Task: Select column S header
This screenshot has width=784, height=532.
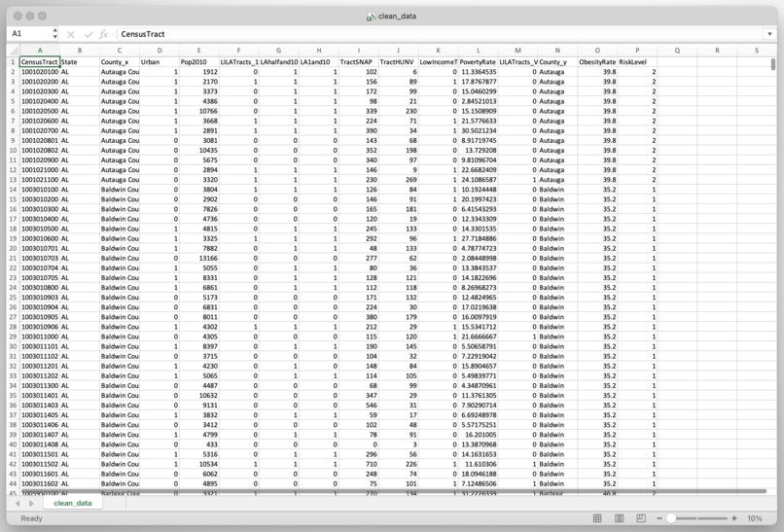Action: point(757,50)
